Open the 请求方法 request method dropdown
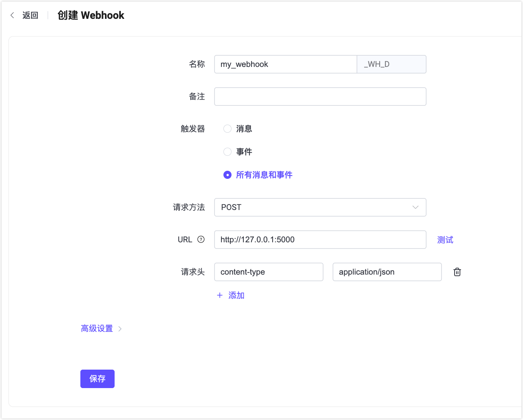523x420 pixels. 320,207
